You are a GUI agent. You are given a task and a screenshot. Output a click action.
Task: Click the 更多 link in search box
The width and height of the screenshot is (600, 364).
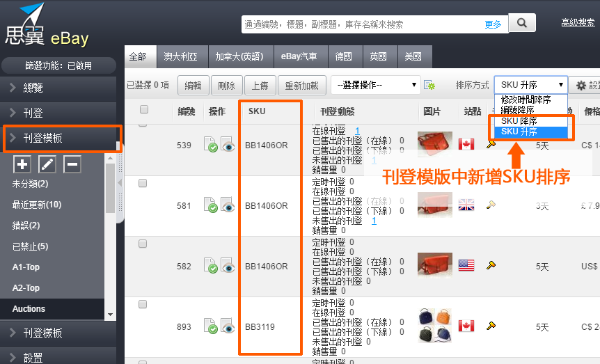click(x=493, y=25)
